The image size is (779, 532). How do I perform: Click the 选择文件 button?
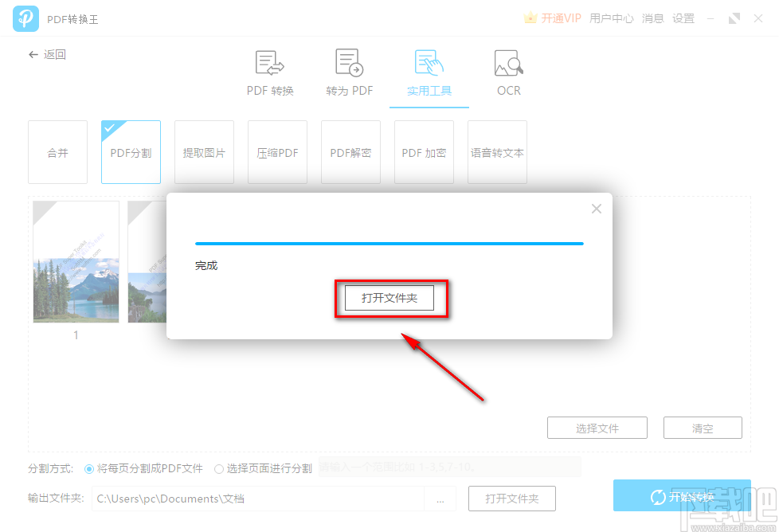[597, 428]
